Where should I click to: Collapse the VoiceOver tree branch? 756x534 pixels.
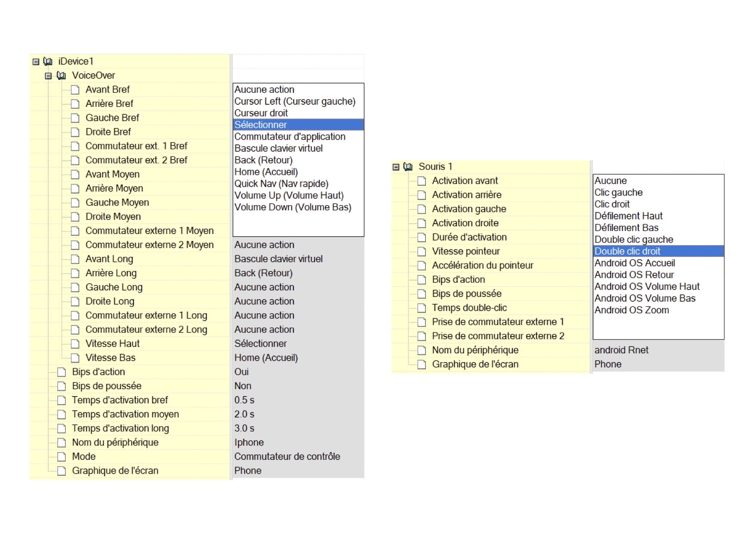point(48,76)
